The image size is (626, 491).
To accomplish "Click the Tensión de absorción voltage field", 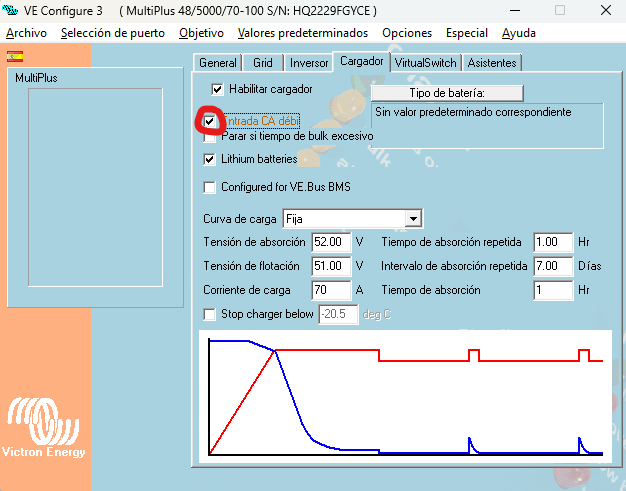I will (x=331, y=242).
